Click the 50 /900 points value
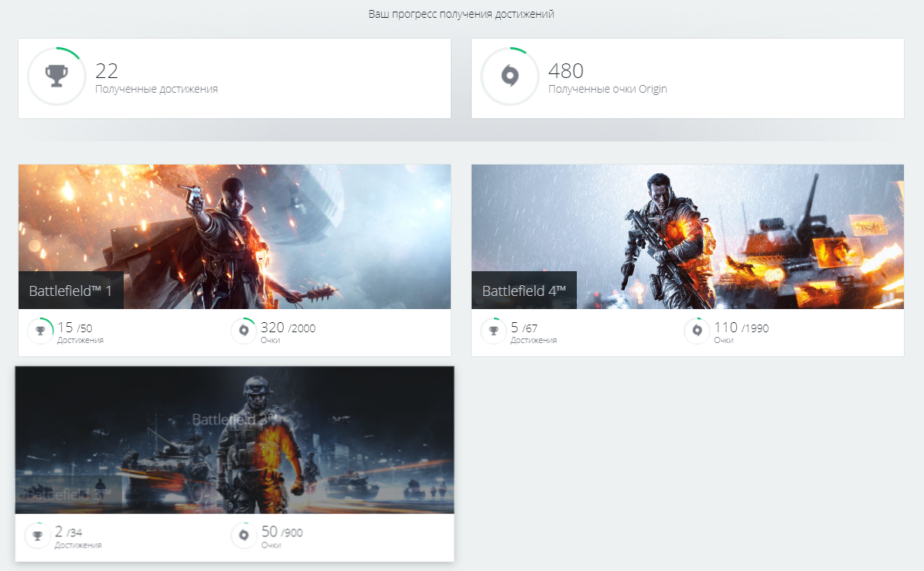924x571 pixels. 281,532
